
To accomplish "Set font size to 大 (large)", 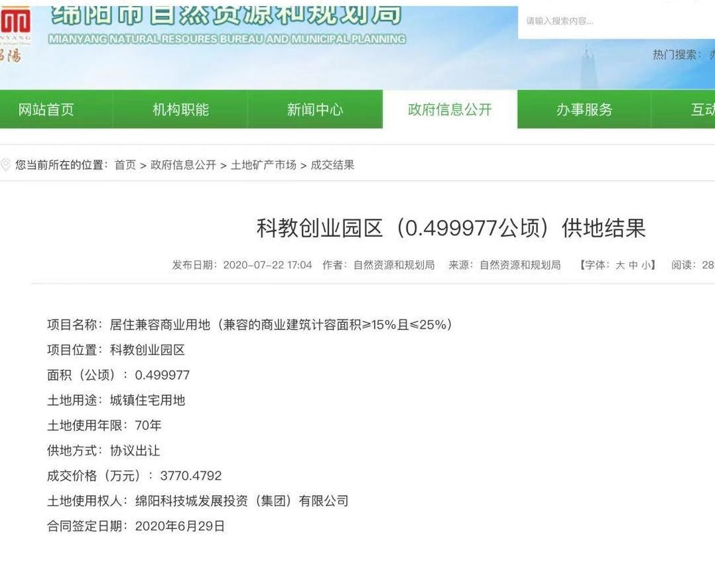I will [x=620, y=265].
